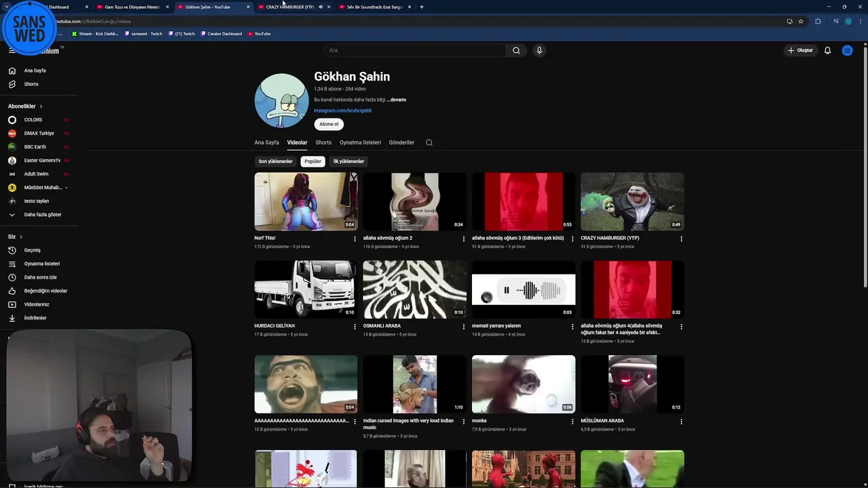Select the Popüler filter chip
The height and width of the screenshot is (488, 868).
click(x=313, y=161)
